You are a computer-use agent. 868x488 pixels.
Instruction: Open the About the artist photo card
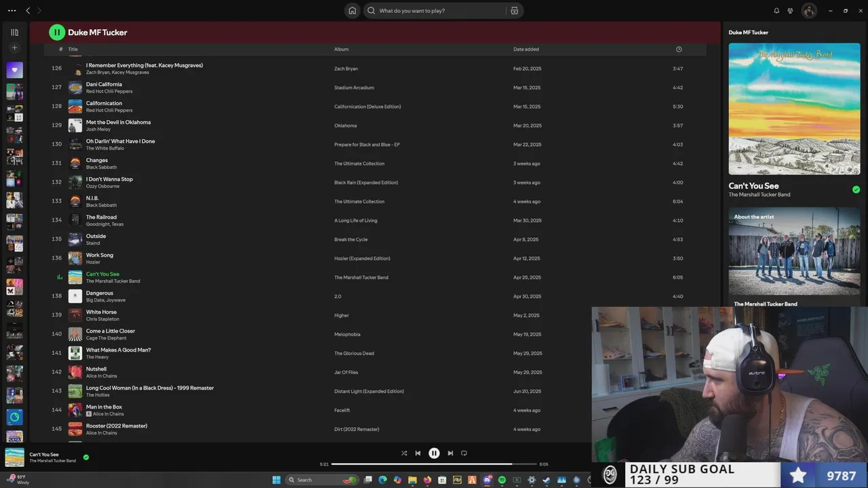tap(794, 251)
